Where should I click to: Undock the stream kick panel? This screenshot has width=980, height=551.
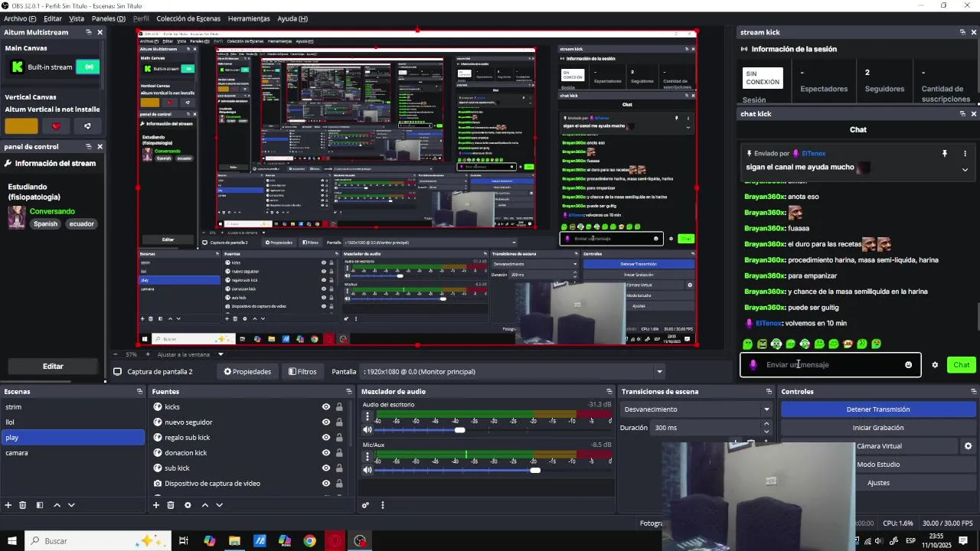pos(962,32)
